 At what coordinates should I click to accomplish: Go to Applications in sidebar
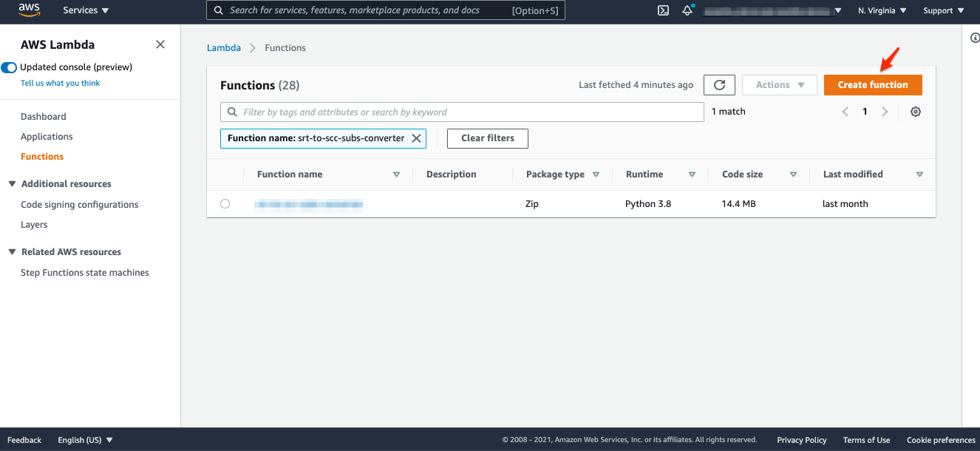[x=47, y=136]
